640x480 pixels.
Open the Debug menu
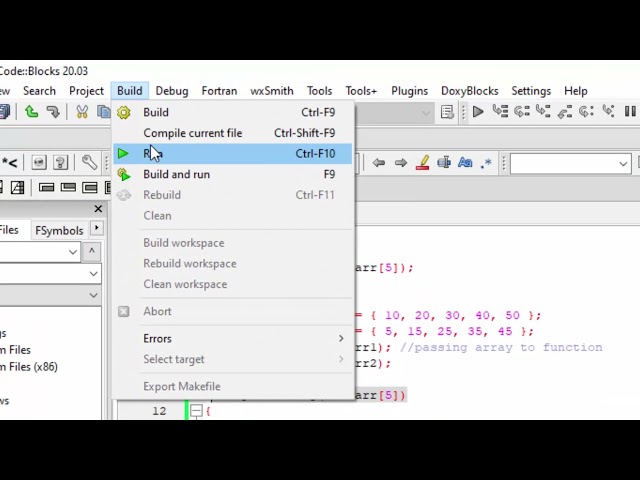point(172,91)
